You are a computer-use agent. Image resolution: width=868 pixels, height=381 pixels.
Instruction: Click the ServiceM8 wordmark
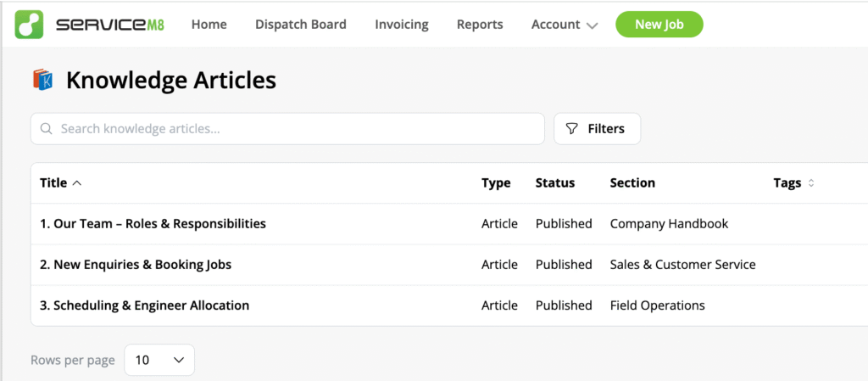[x=109, y=25]
